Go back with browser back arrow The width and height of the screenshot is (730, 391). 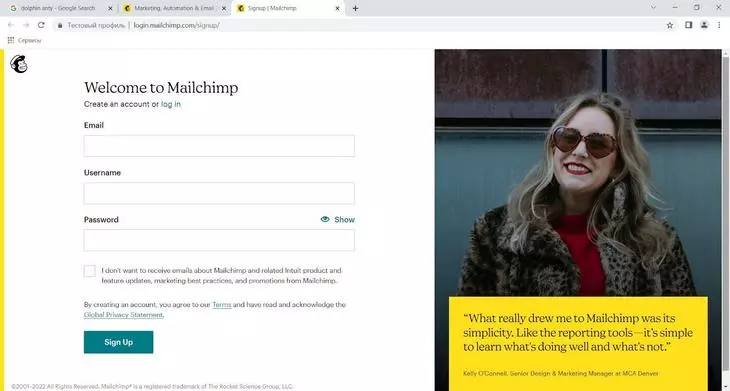(x=11, y=25)
